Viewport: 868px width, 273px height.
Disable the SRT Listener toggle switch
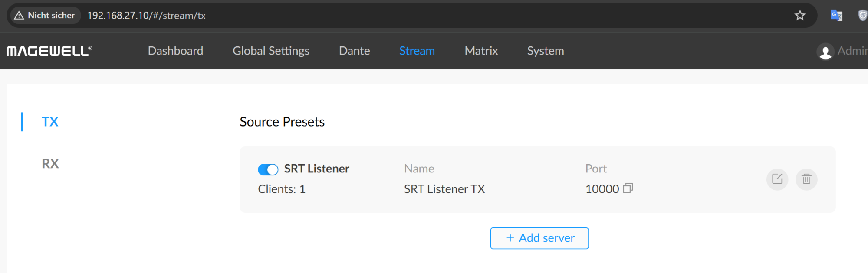(x=268, y=169)
